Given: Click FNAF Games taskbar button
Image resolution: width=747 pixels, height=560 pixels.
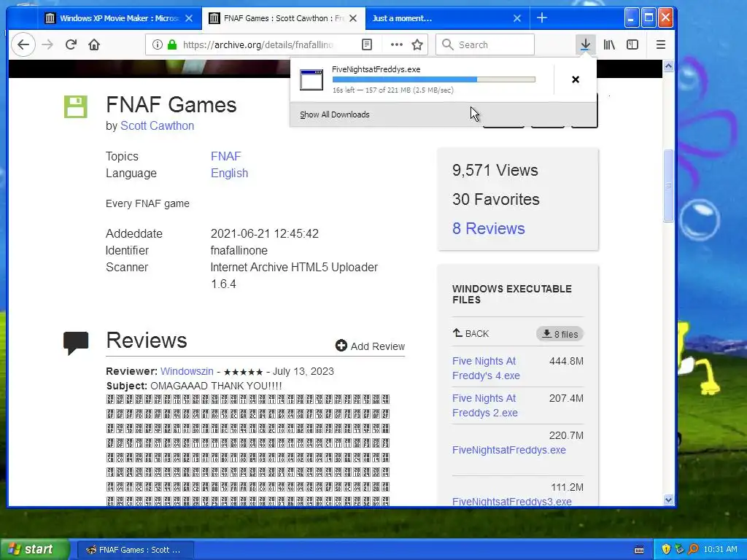Looking at the screenshot, I should pos(135,550).
